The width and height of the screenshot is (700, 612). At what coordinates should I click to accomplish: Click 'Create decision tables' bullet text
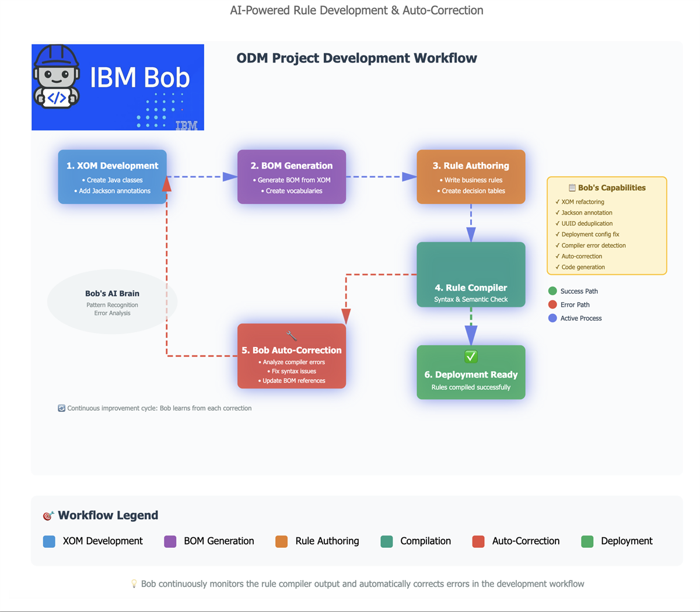tap(473, 191)
